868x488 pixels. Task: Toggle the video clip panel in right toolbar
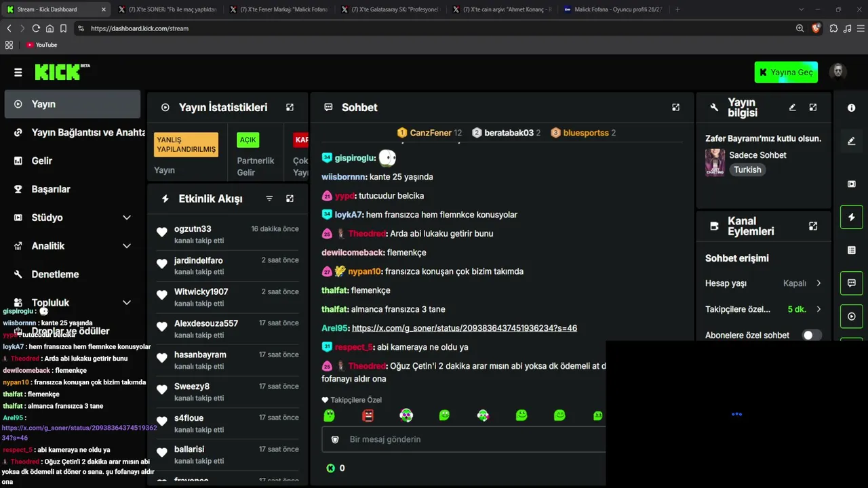pos(852,184)
